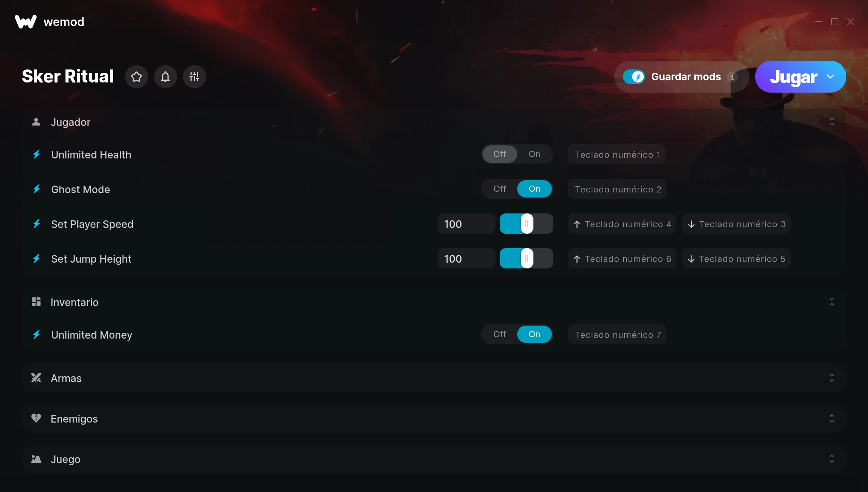Change Teclado numérico 7 hotkey for Unlimited Money
868x492 pixels.
617,334
